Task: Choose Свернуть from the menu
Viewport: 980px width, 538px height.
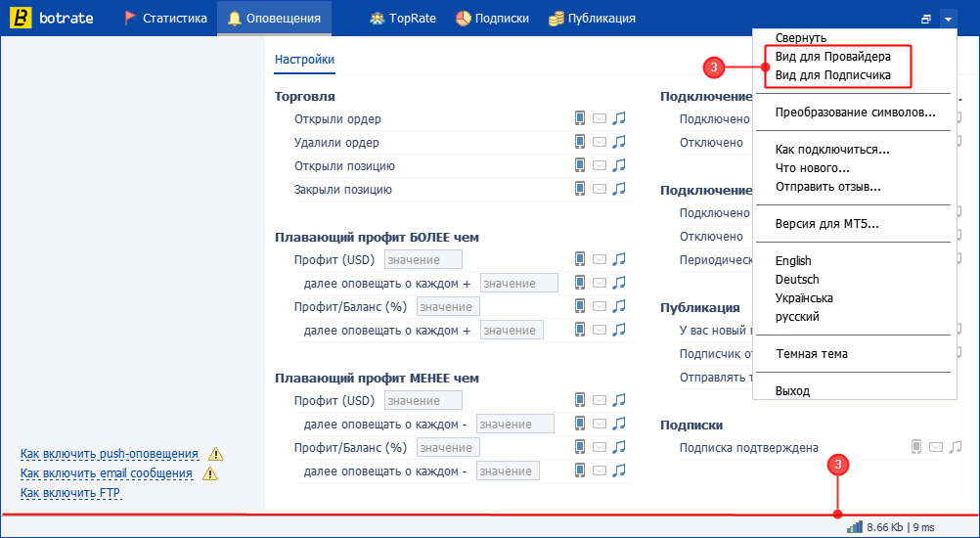Action: 801,38
